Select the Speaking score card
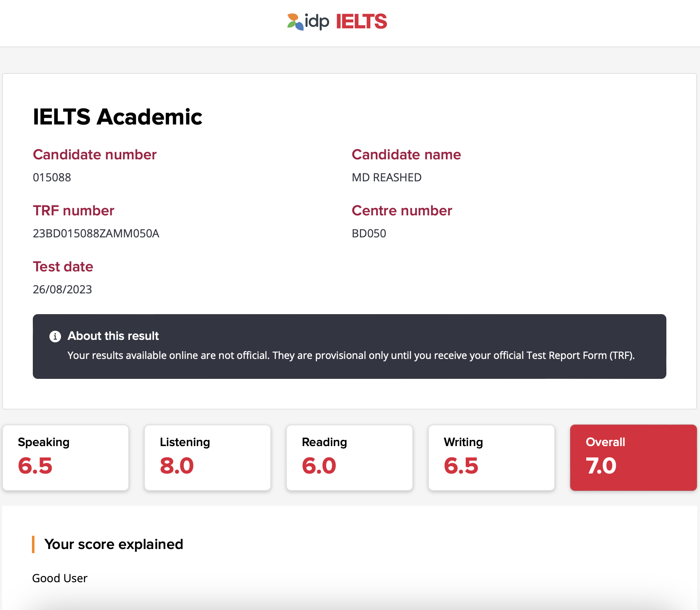Image resolution: width=700 pixels, height=610 pixels. pyautogui.click(x=66, y=458)
